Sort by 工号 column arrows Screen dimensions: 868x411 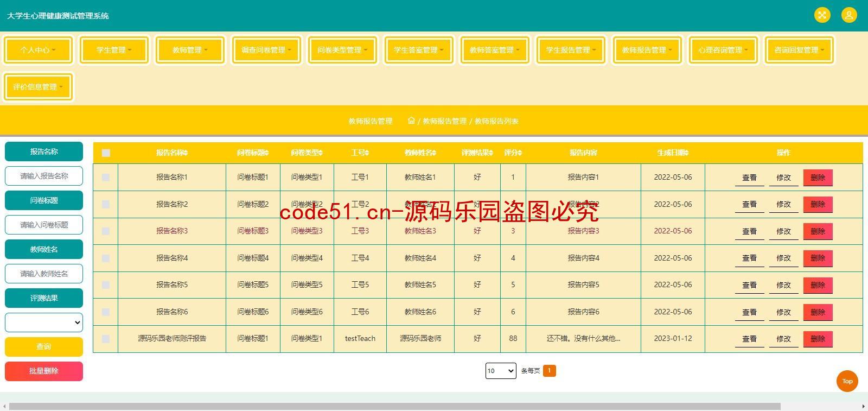pos(367,153)
